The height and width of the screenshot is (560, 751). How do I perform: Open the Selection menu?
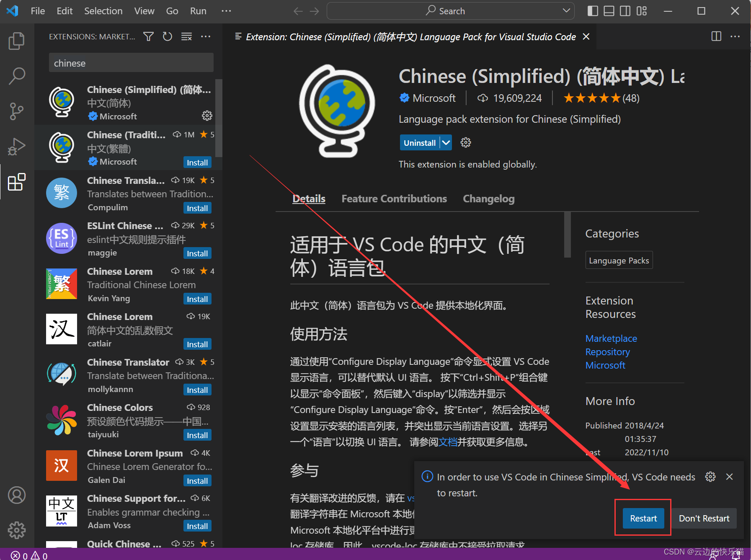tap(103, 11)
